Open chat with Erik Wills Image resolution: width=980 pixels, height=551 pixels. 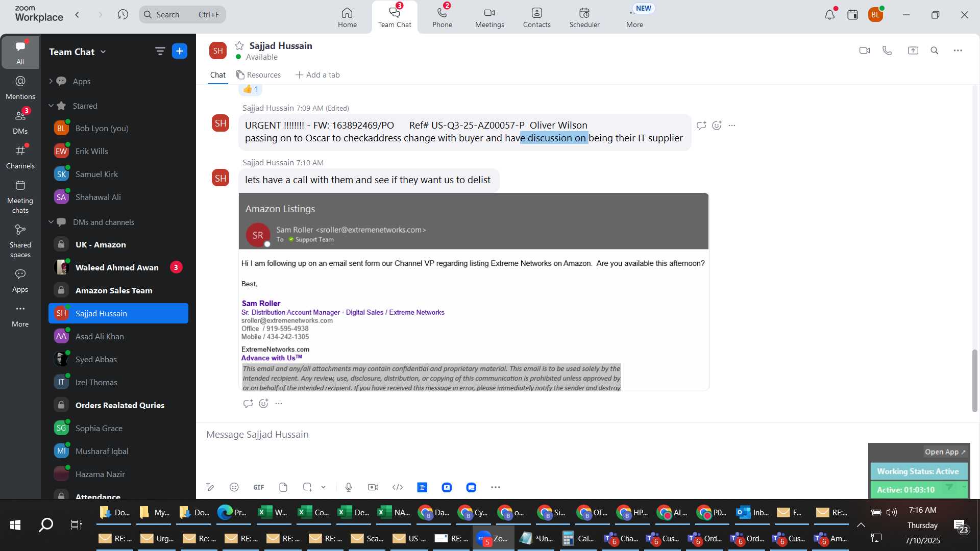pos(118,151)
